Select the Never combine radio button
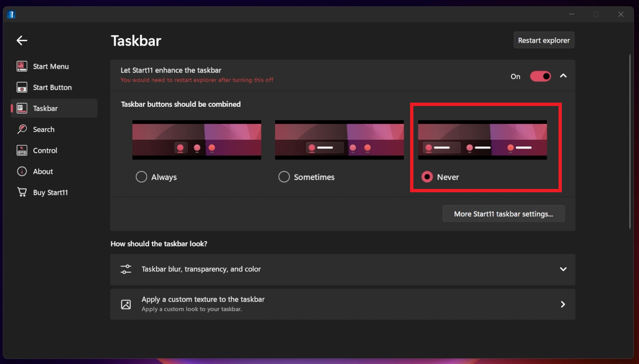639x364 pixels. (427, 177)
